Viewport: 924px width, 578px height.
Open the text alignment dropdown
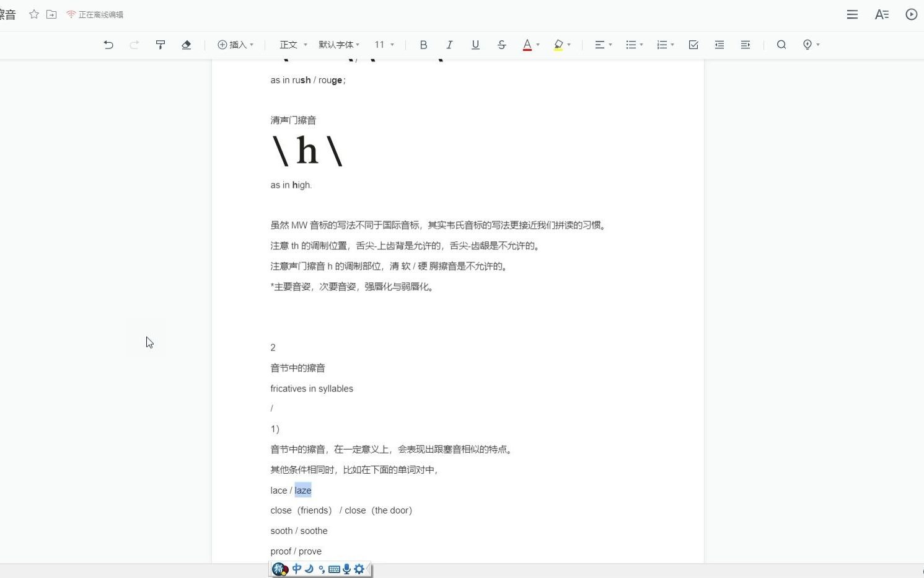pos(603,45)
